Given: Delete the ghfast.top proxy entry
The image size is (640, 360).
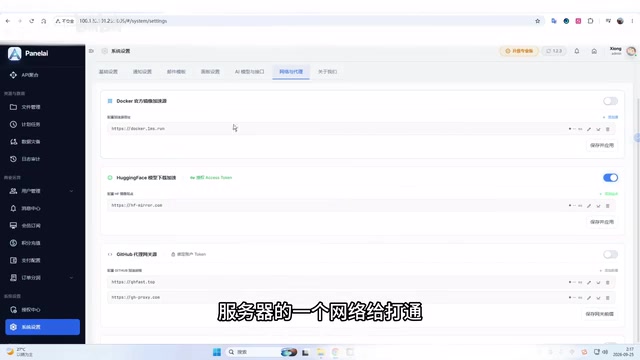Looking at the screenshot, I should [607, 282].
